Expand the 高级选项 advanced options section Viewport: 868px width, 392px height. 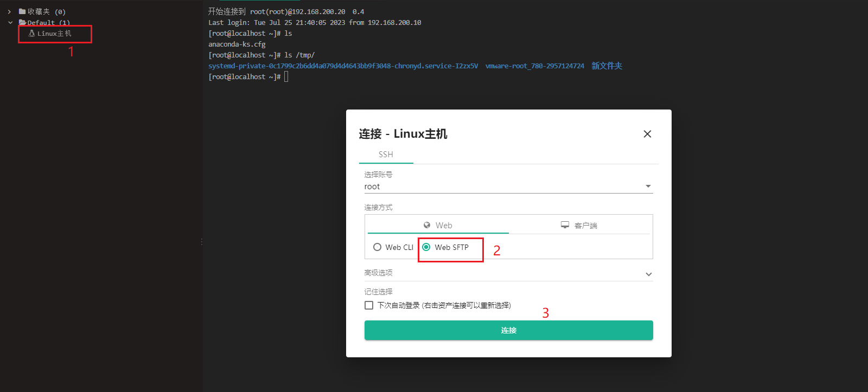pyautogui.click(x=508, y=273)
